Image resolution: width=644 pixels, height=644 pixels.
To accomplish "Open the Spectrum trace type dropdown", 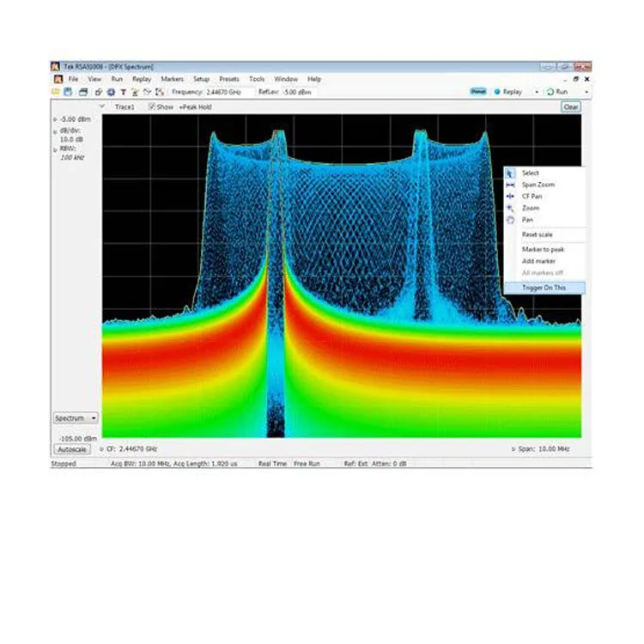I will pos(76,418).
